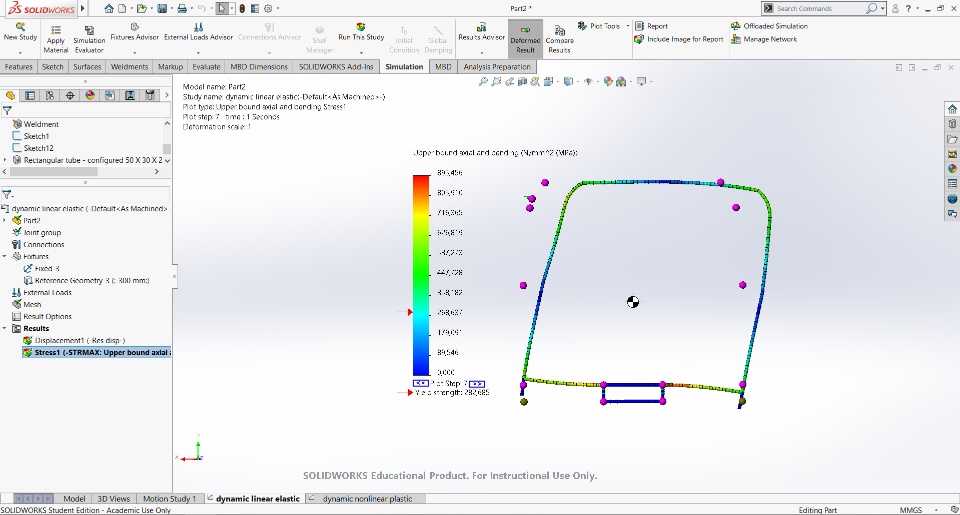Save the part with floppy disk icon
Image resolution: width=960 pixels, height=515 pixels.
coord(162,9)
